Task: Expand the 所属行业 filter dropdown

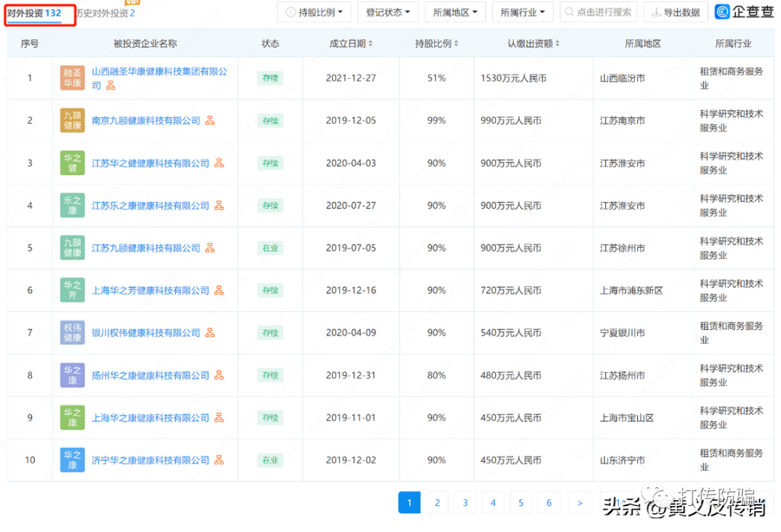Action: coord(523,12)
